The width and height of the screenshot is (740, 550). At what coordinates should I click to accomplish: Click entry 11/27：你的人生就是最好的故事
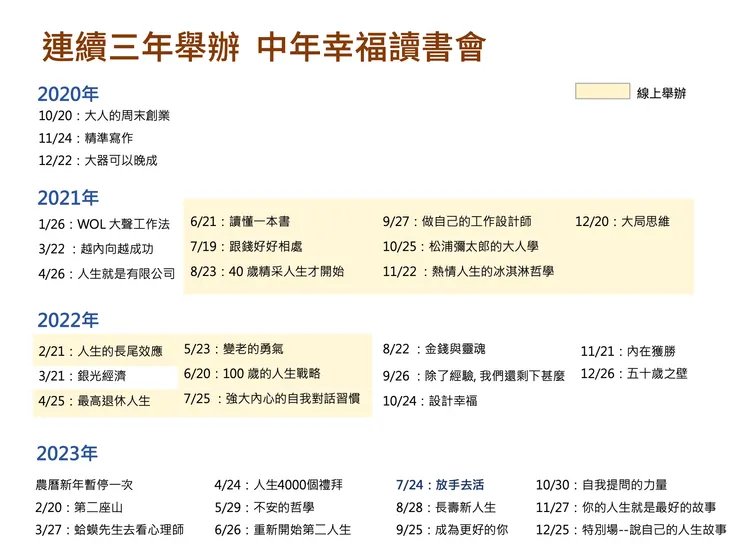coord(626,508)
